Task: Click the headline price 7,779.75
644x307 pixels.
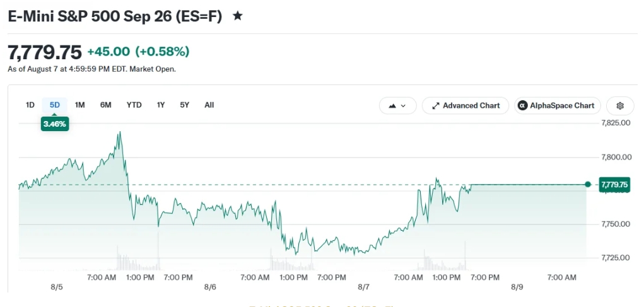Action: [45, 52]
